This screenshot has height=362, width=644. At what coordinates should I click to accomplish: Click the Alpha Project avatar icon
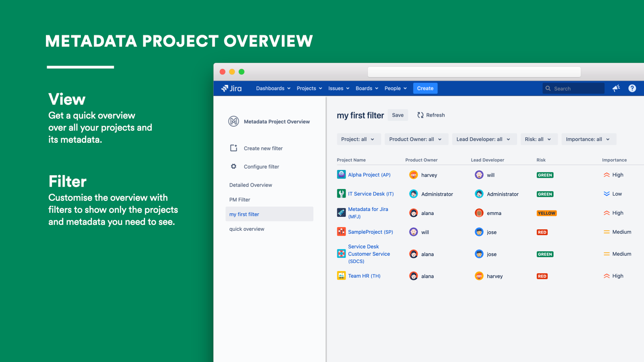(x=341, y=174)
